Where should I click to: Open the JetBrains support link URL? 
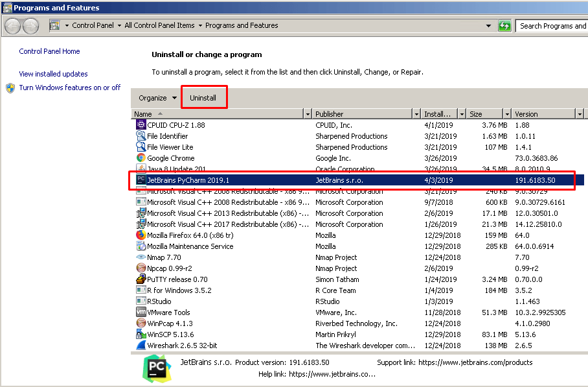[475, 362]
